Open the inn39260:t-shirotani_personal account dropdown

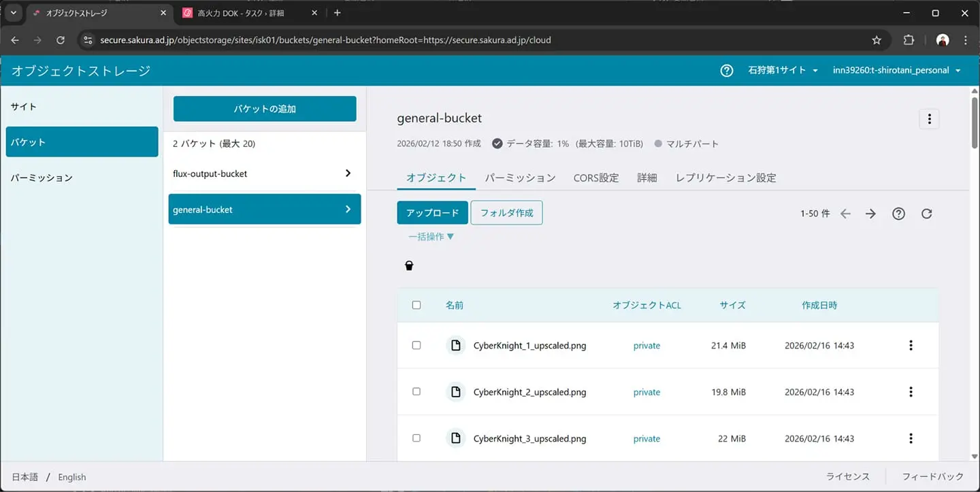(x=896, y=71)
